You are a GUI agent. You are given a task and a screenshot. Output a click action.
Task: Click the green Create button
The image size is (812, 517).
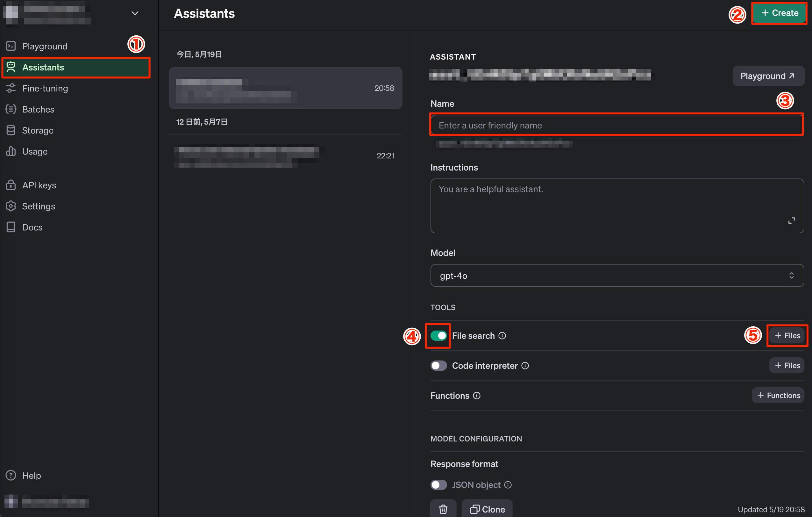coord(779,13)
